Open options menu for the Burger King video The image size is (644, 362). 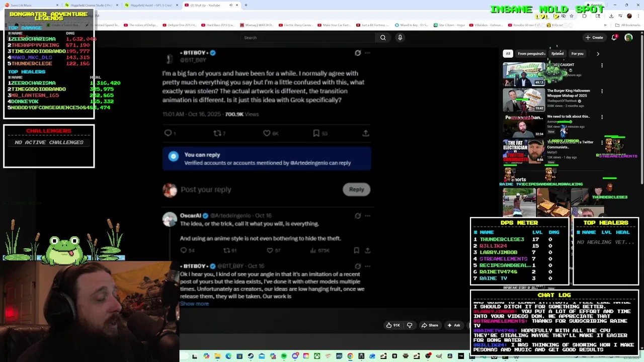tap(602, 91)
